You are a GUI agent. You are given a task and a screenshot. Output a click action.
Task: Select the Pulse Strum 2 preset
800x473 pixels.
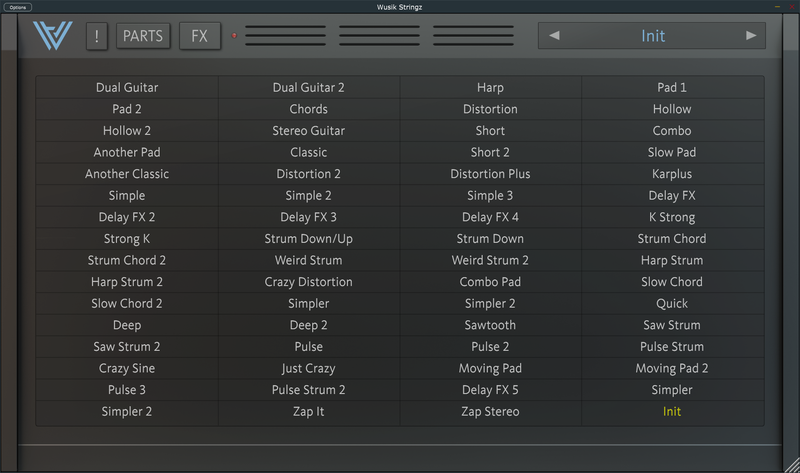(x=309, y=390)
